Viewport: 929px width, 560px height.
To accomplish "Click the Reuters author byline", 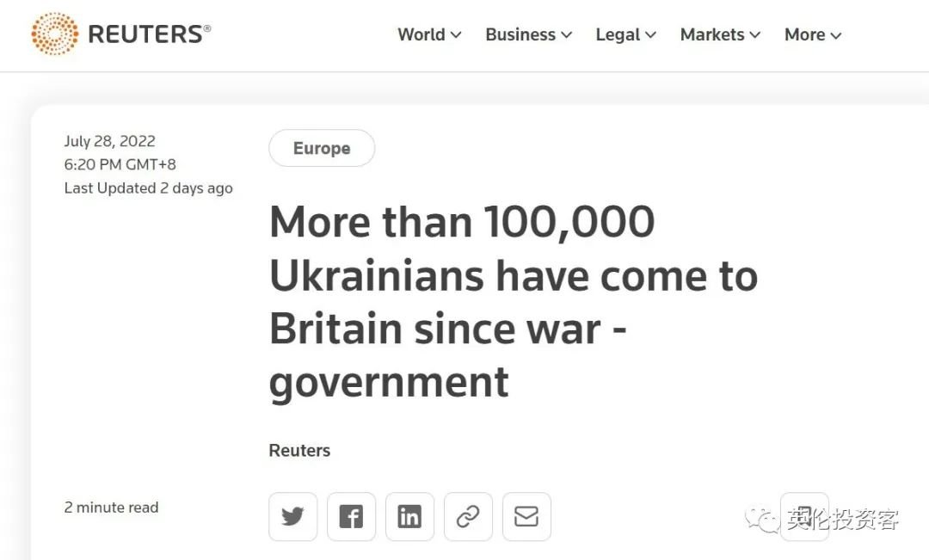I will pos(299,450).
